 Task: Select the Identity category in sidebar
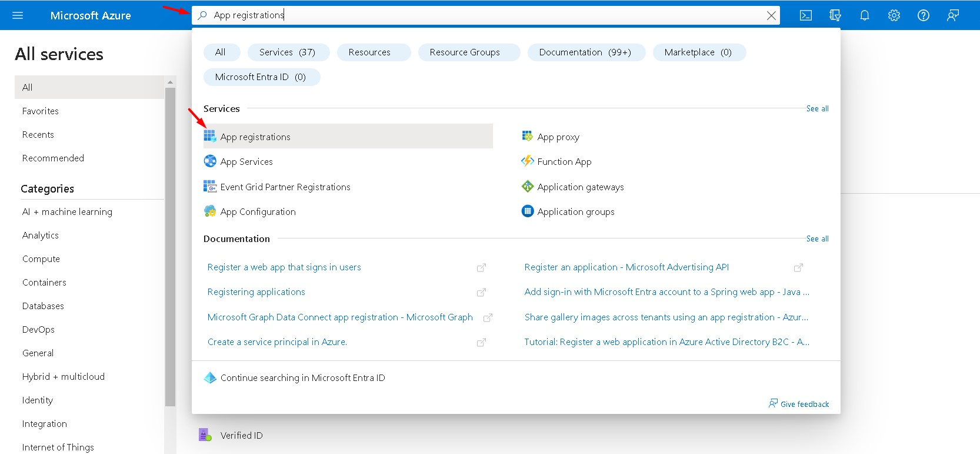click(38, 400)
